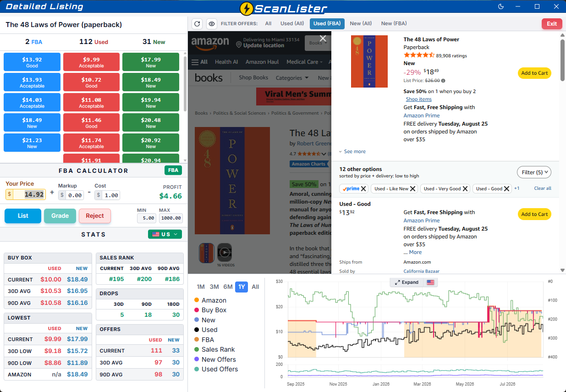Close the Amazon offers side panel X
The image size is (566, 392).
click(x=323, y=39)
